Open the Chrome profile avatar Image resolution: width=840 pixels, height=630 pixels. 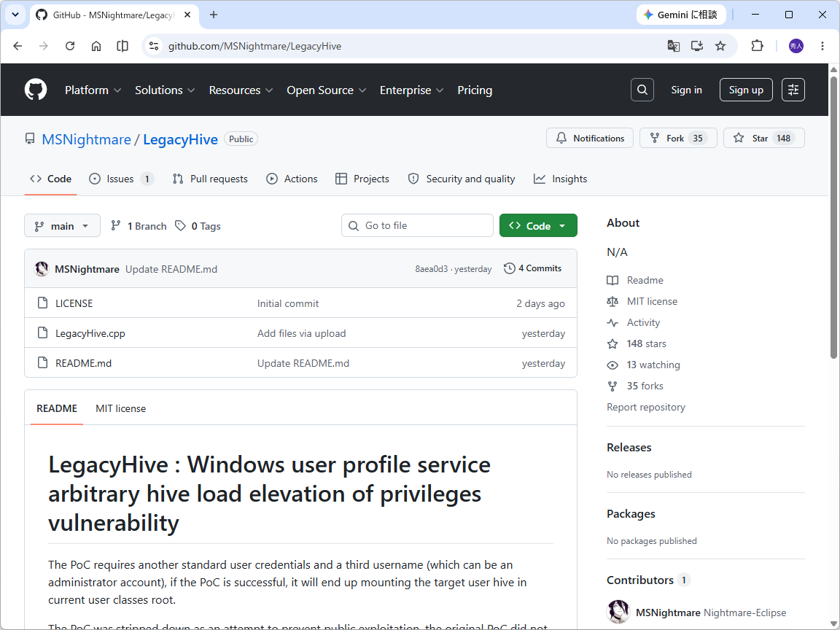coord(796,46)
